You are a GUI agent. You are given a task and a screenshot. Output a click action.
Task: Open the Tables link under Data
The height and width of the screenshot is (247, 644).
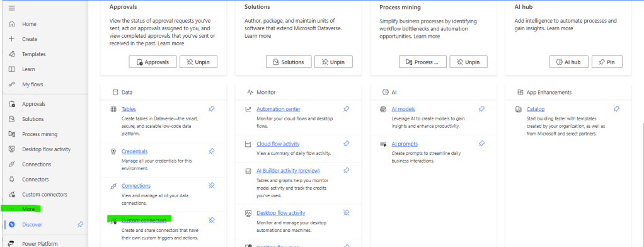(129, 109)
